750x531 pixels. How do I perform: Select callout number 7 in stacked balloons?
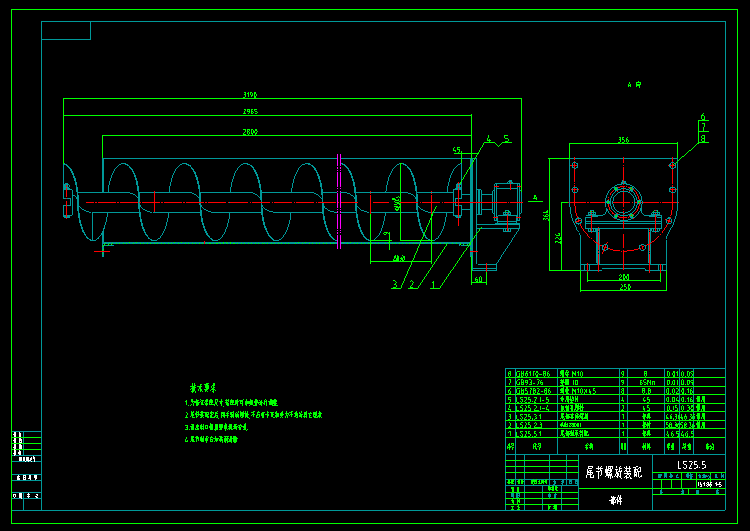(x=703, y=127)
